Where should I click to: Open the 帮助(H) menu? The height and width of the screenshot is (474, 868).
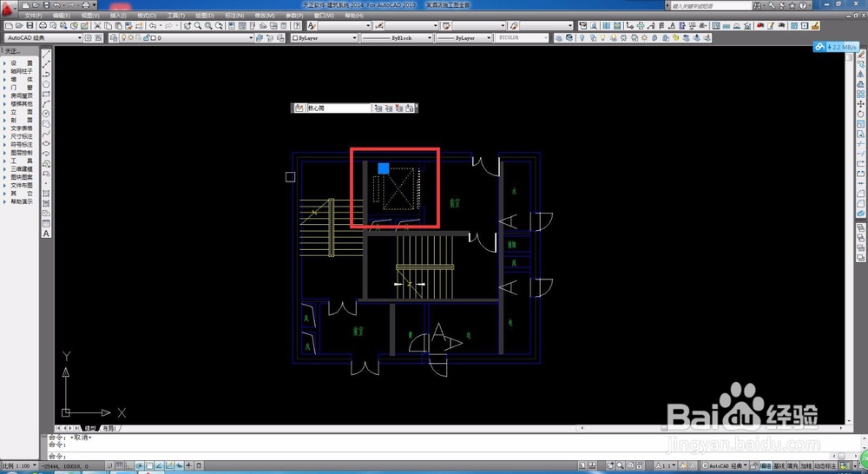354,16
